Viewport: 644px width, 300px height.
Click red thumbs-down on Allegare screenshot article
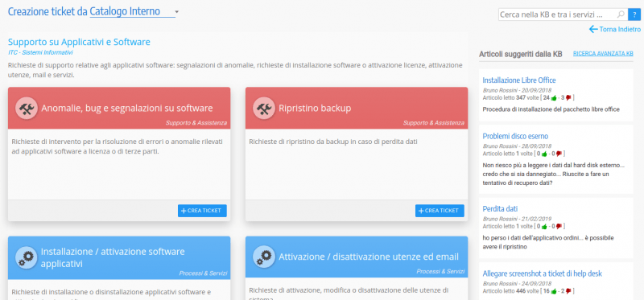pyautogui.click(x=568, y=291)
